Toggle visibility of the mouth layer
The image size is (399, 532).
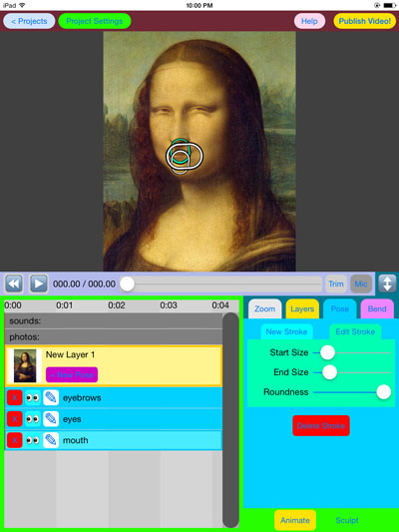33,440
